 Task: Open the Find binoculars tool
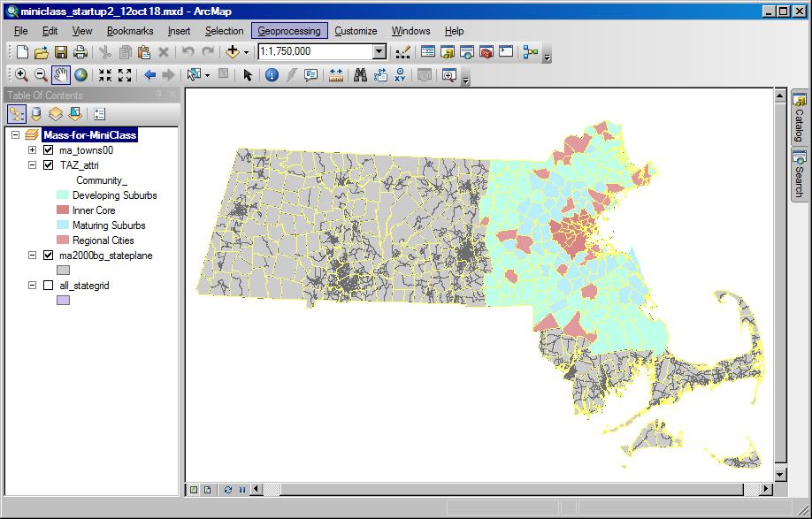coord(360,75)
